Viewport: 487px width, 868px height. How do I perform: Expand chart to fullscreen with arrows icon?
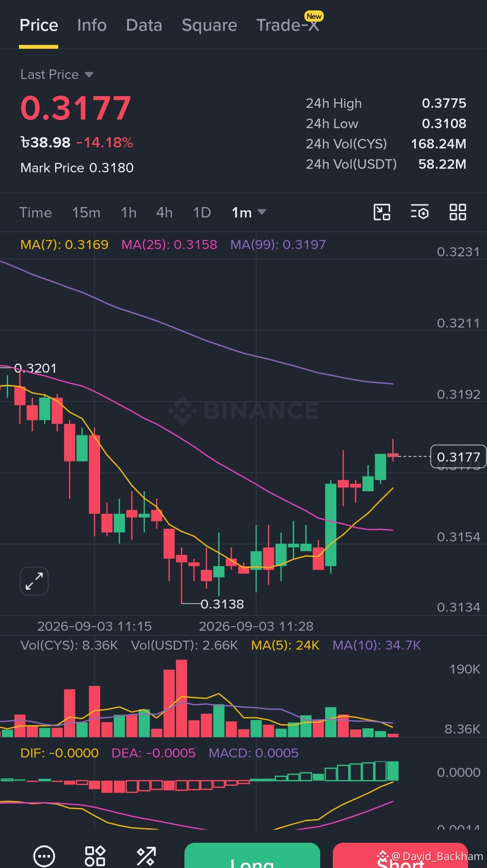click(x=34, y=581)
